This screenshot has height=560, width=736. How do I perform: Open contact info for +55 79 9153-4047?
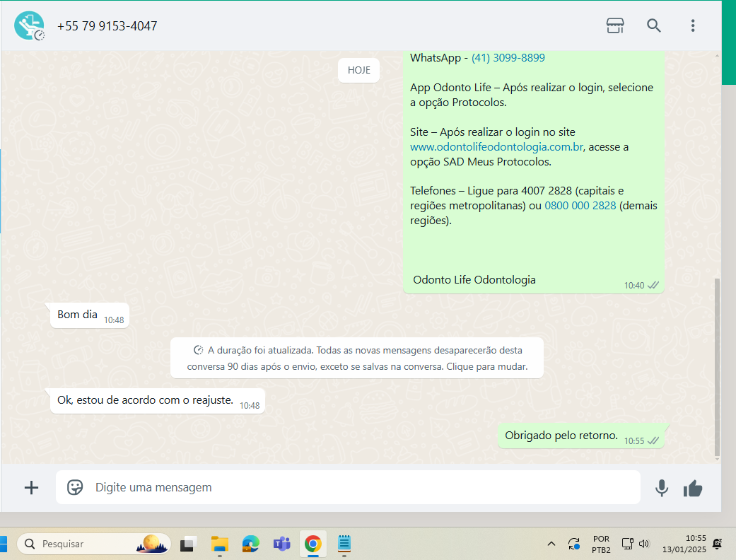pyautogui.click(x=107, y=26)
